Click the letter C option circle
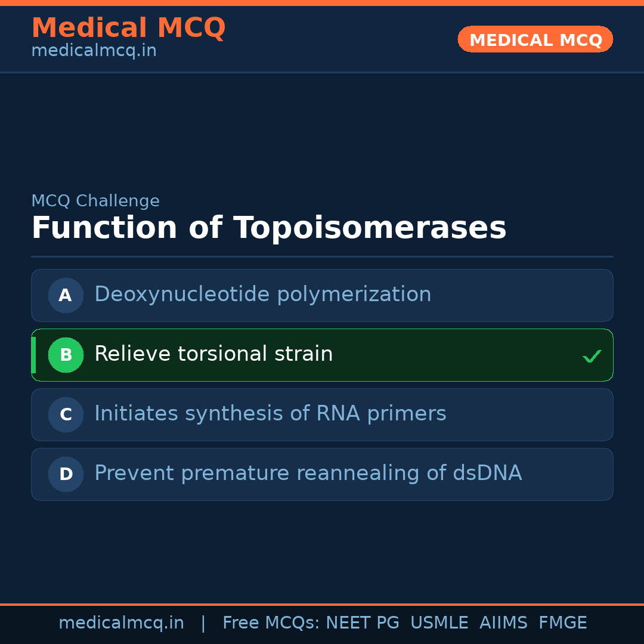The height and width of the screenshot is (644, 644). click(x=66, y=414)
